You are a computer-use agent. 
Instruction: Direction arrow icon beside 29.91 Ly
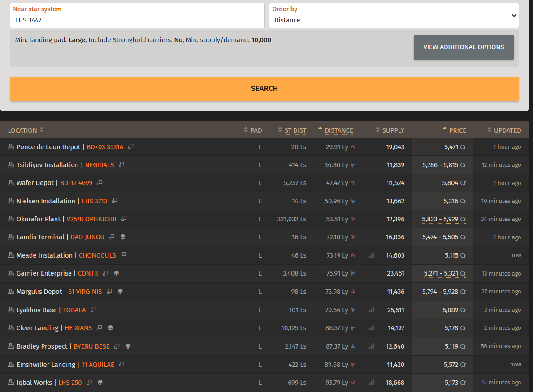coord(353,147)
